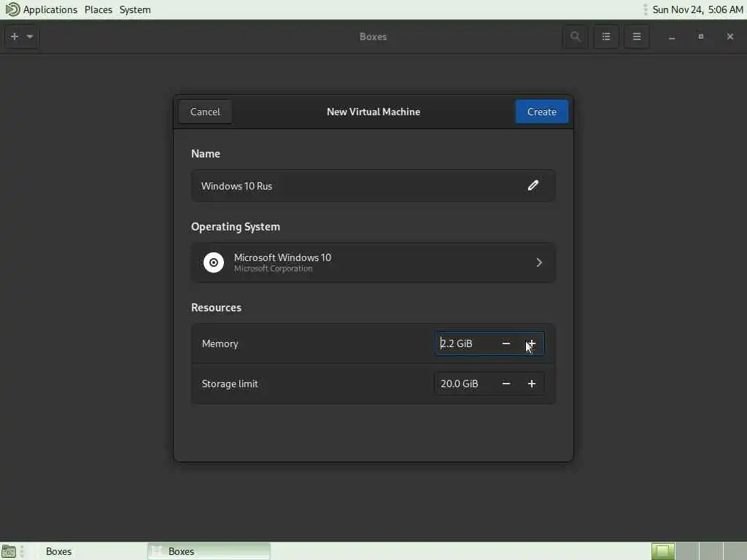Focus the Windows 10 Rus name field
This screenshot has height=560, width=747.
pos(373,186)
